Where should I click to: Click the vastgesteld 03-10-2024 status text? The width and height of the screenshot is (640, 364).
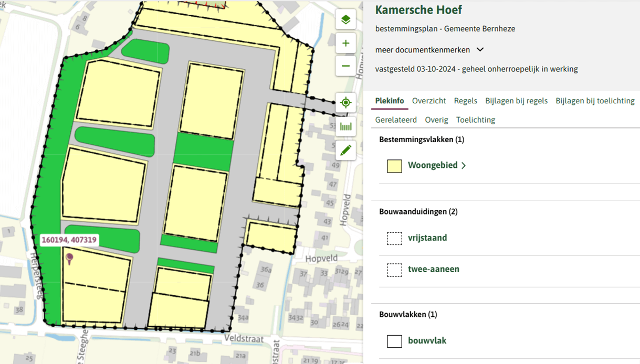(x=476, y=69)
